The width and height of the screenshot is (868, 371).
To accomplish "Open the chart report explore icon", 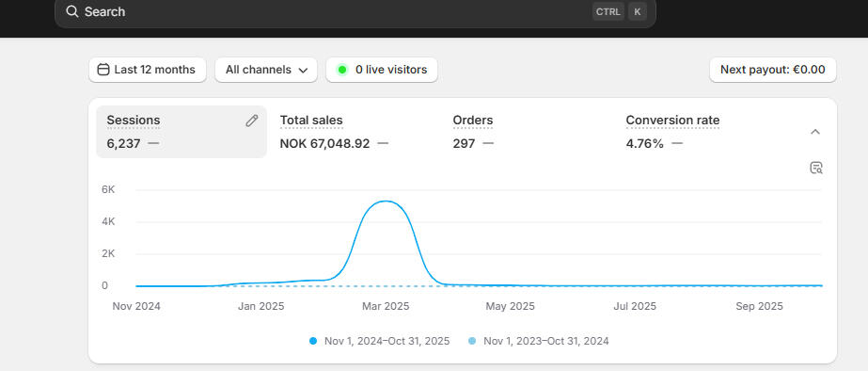I will 816,168.
